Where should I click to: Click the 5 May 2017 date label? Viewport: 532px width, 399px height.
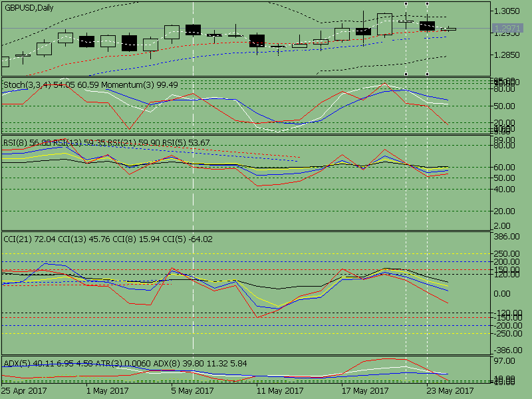[192, 391]
